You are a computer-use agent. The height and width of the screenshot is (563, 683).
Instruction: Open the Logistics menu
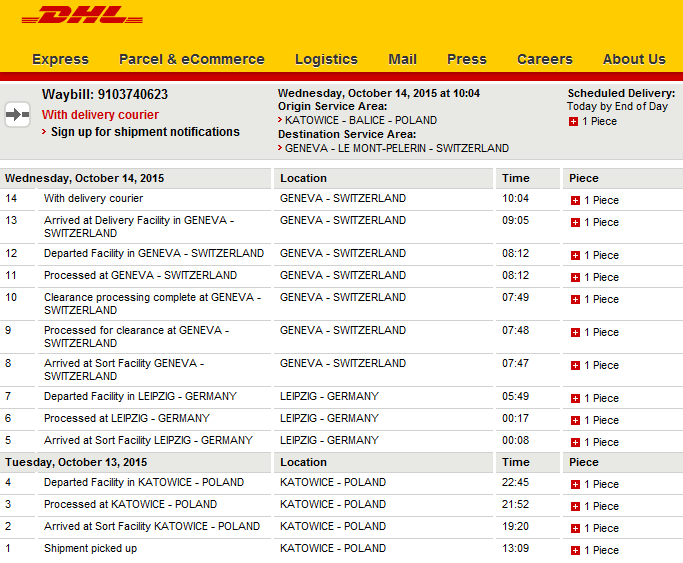pyautogui.click(x=326, y=59)
